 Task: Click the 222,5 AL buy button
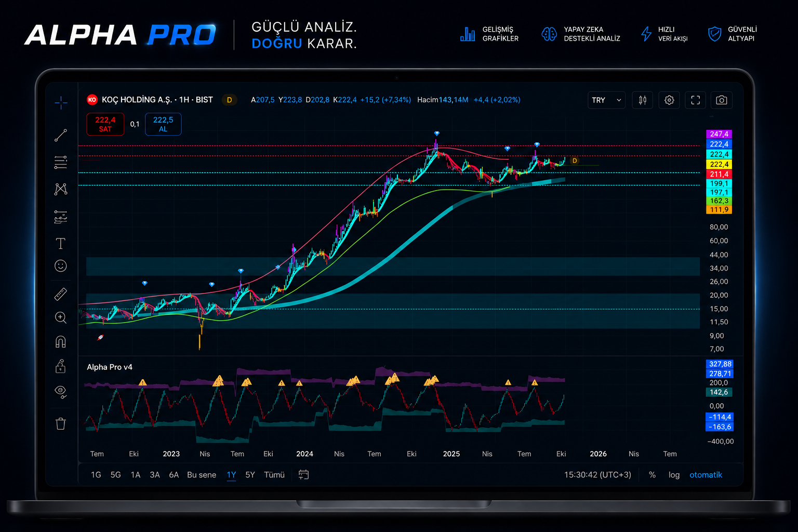tap(163, 124)
